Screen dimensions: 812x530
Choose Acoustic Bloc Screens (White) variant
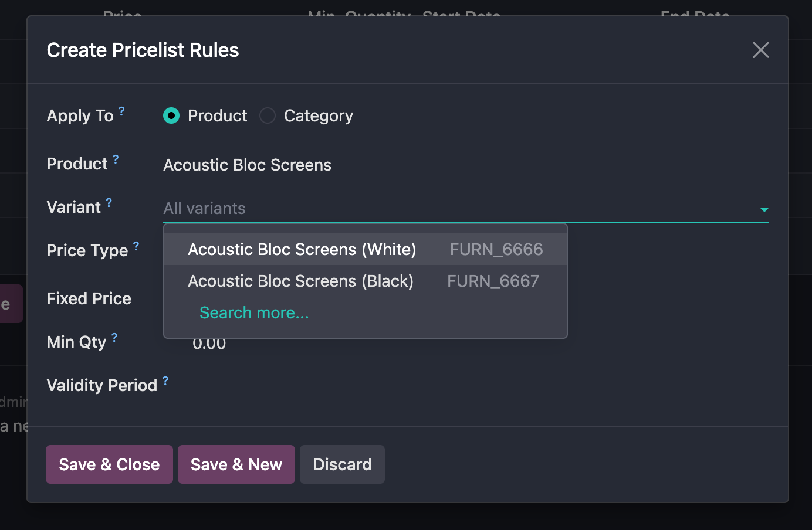tap(302, 250)
